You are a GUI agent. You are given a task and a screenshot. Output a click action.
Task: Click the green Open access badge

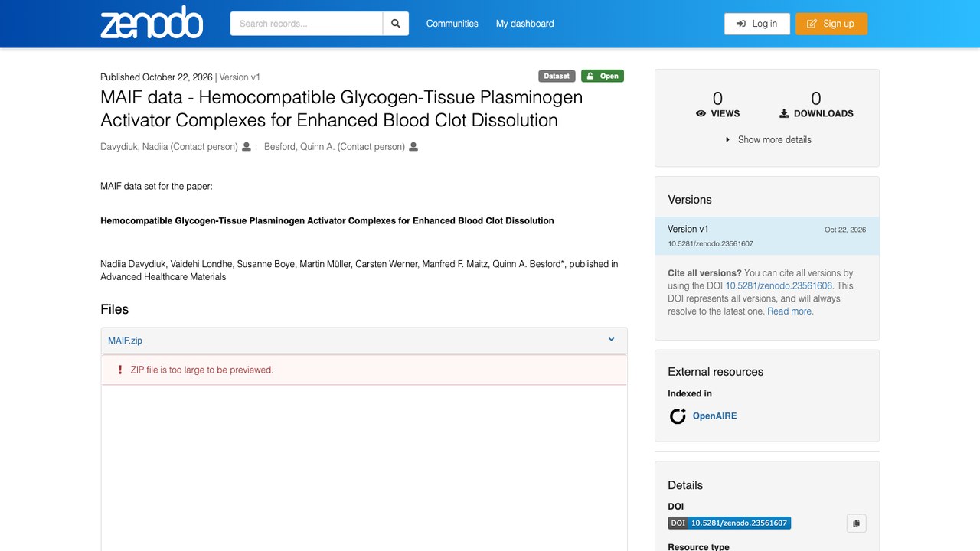tap(603, 76)
